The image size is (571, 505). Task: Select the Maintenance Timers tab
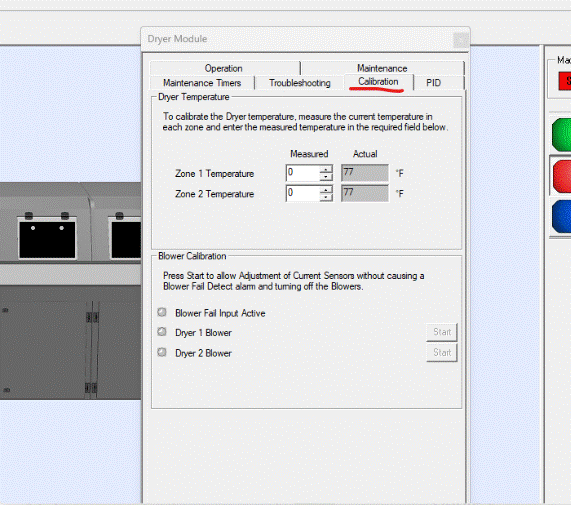click(x=202, y=83)
